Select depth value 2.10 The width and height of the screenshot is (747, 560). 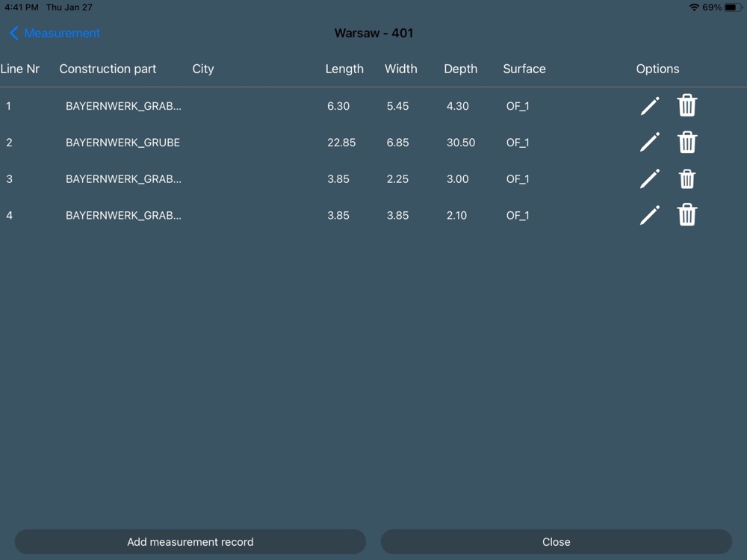point(456,215)
